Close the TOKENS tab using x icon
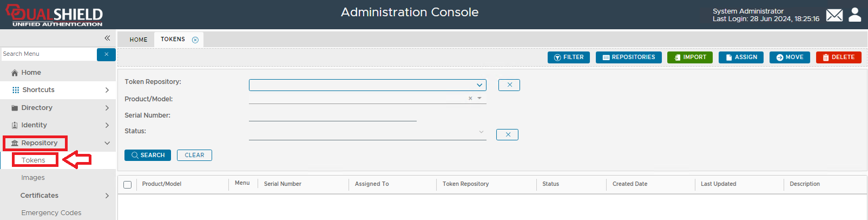Viewport: 868px width, 220px height. [195, 40]
